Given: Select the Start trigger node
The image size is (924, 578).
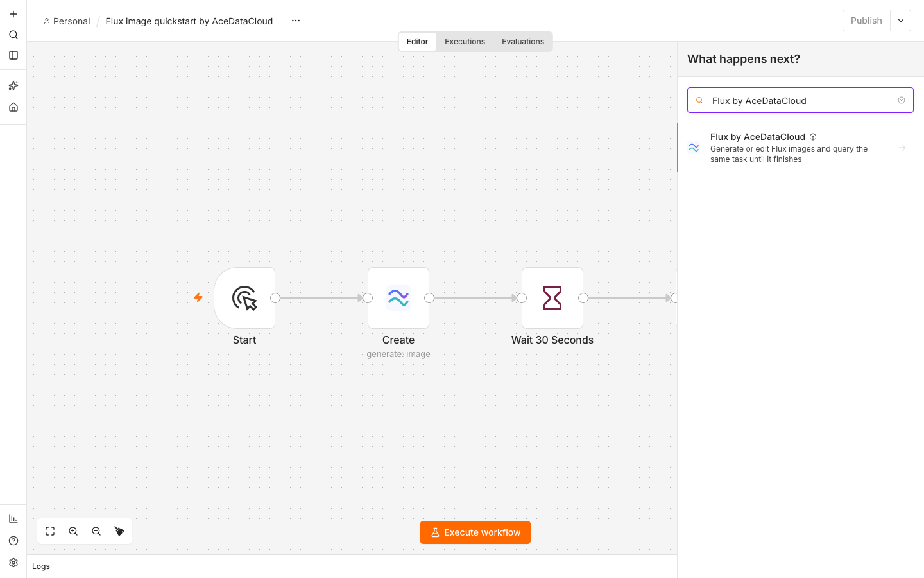Looking at the screenshot, I should point(244,298).
